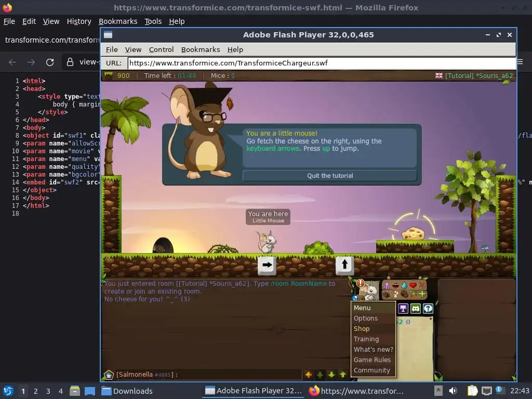Screen dimensions: 532x399
Task: Click Quit the tutorial button
Action: [x=330, y=176]
